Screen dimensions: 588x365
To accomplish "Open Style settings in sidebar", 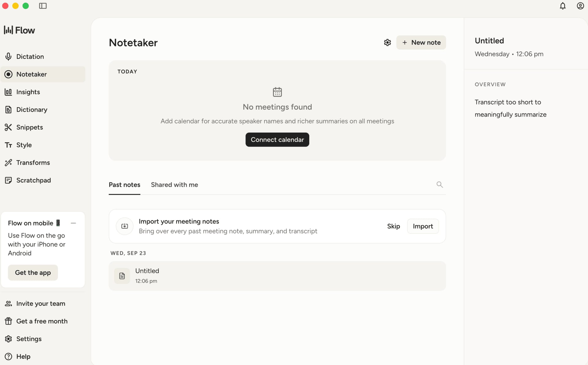I will [x=43, y=145].
